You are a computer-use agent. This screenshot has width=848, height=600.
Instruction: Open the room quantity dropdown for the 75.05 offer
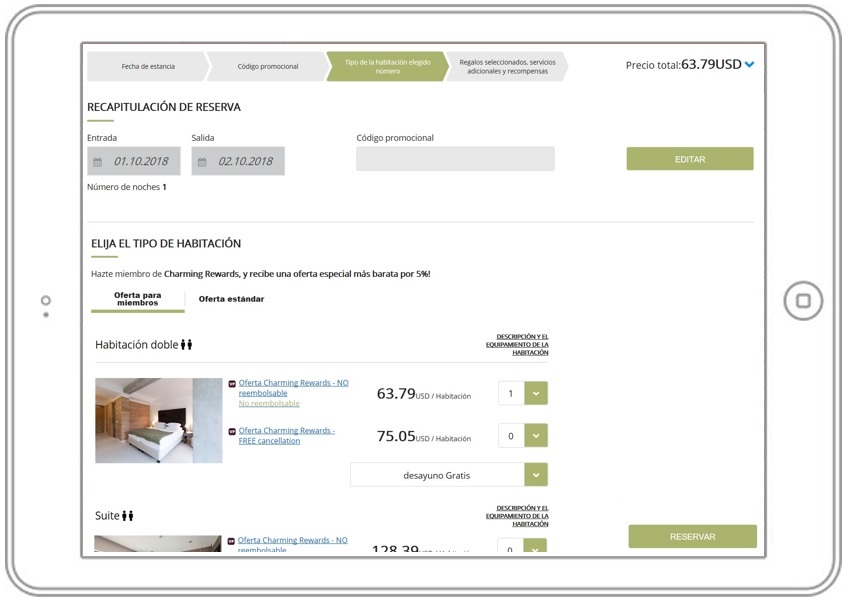(536, 436)
